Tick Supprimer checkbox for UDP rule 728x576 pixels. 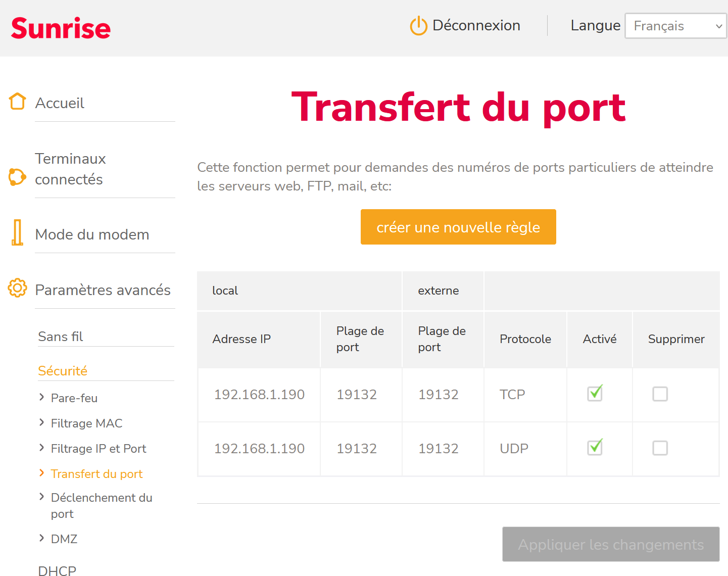click(x=660, y=448)
